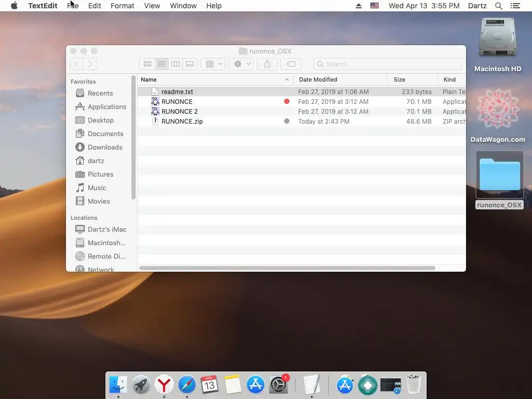Viewport: 532px width, 399px height.
Task: Open Calendar from the Dock
Action: point(209,385)
